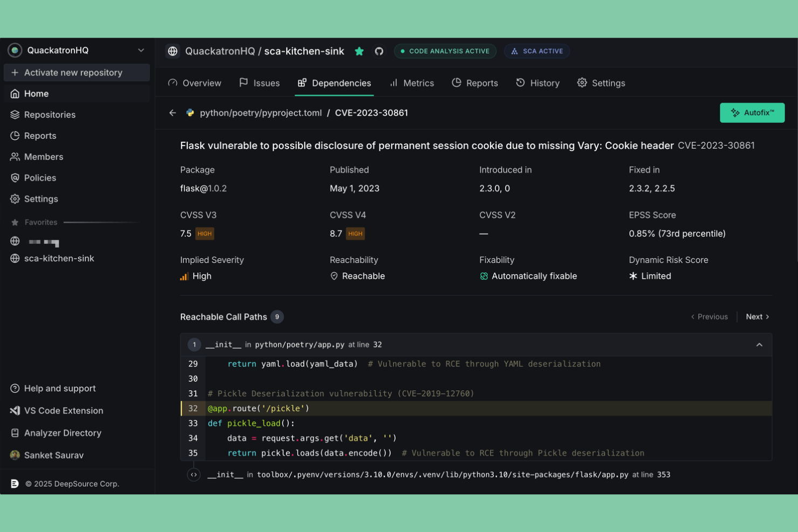Click the Published May 1, 2023 value
The image size is (798, 532).
pyautogui.click(x=354, y=188)
